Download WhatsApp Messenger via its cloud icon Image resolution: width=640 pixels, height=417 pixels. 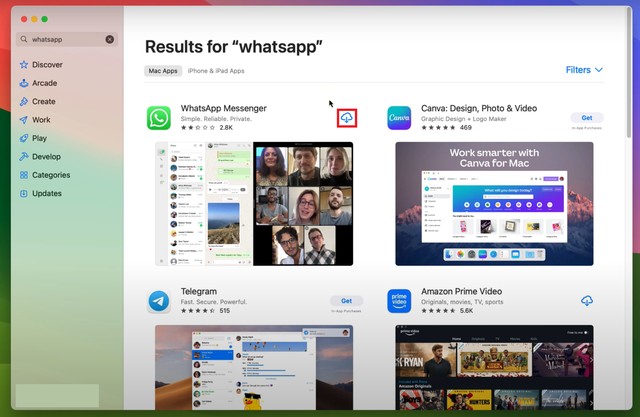tap(347, 118)
